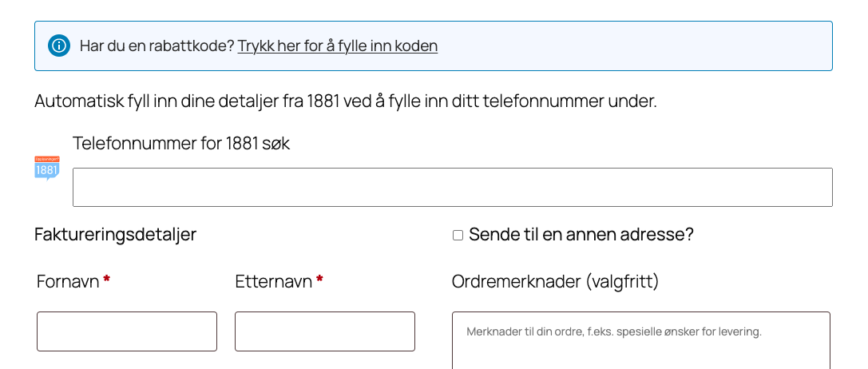Click the blue info circle icon
Viewport: 868px width, 369px height.
point(58,46)
